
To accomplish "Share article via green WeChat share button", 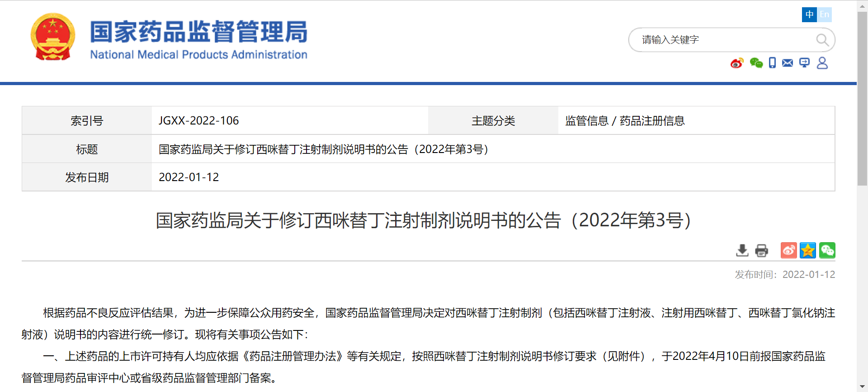I will point(827,250).
